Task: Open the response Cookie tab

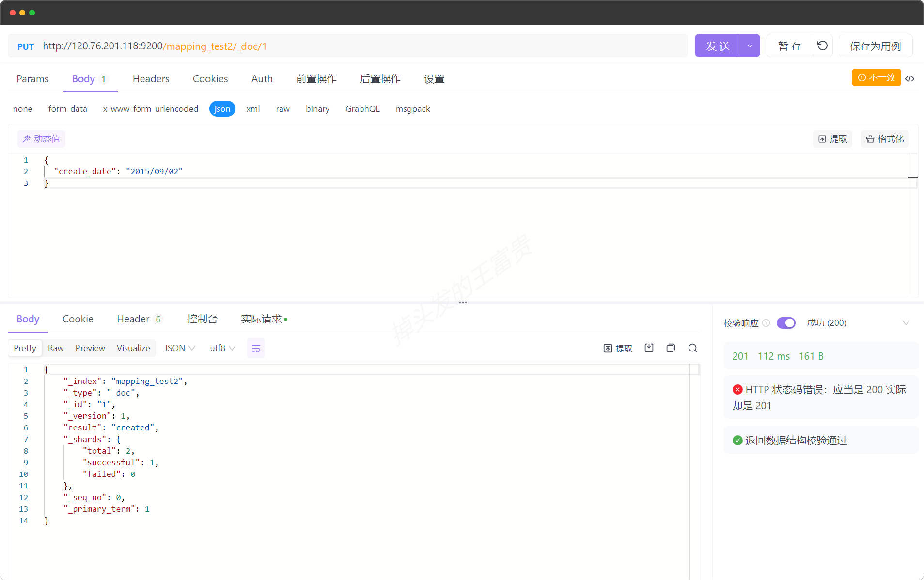Action: pyautogui.click(x=78, y=319)
